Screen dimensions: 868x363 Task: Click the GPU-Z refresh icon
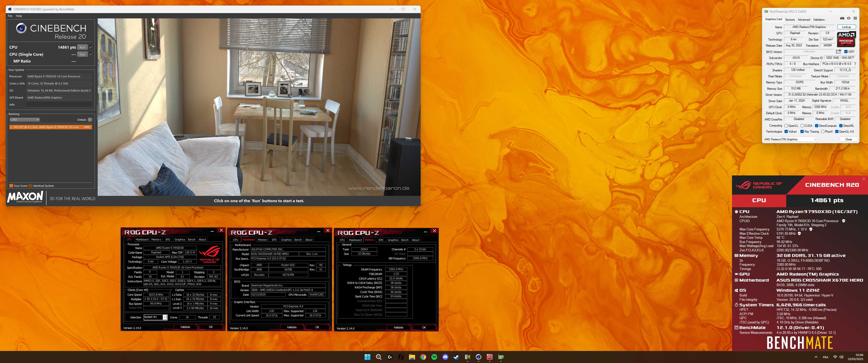tap(849, 18)
